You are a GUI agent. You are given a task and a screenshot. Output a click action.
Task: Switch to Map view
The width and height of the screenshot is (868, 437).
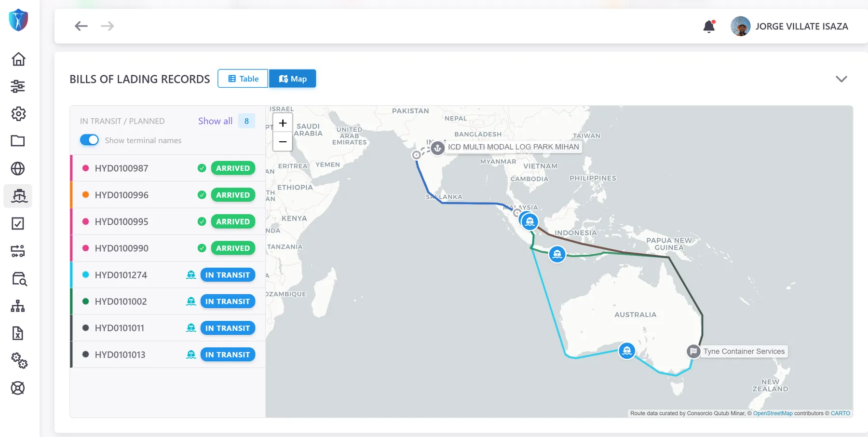293,79
